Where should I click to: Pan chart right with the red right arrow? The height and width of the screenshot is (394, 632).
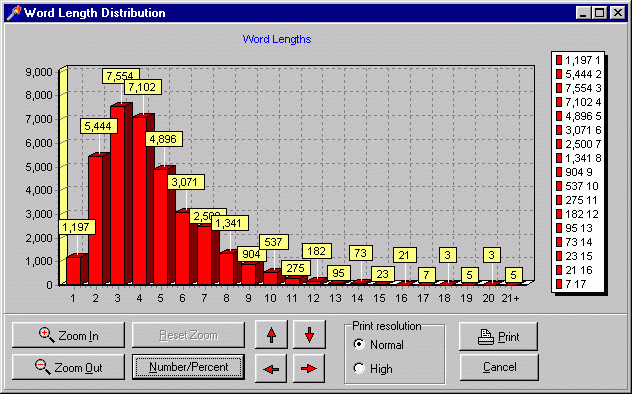pyautogui.click(x=309, y=368)
